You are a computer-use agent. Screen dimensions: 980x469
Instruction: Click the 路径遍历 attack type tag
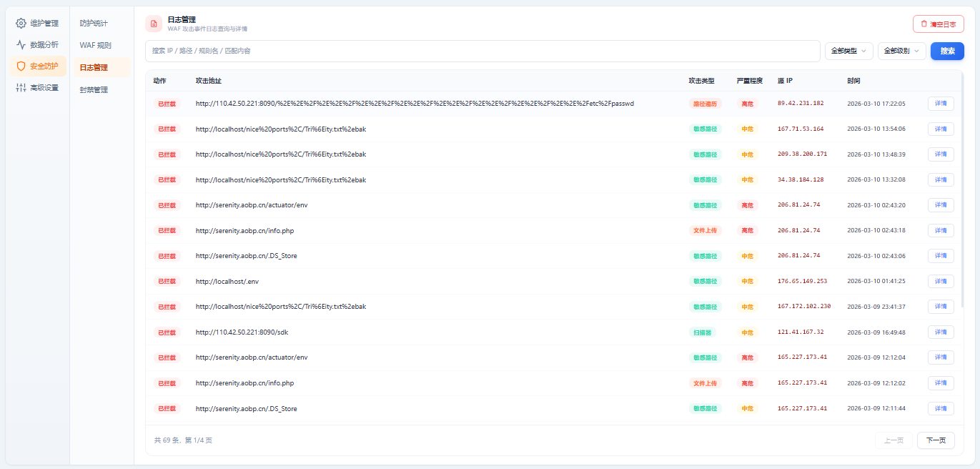(705, 104)
